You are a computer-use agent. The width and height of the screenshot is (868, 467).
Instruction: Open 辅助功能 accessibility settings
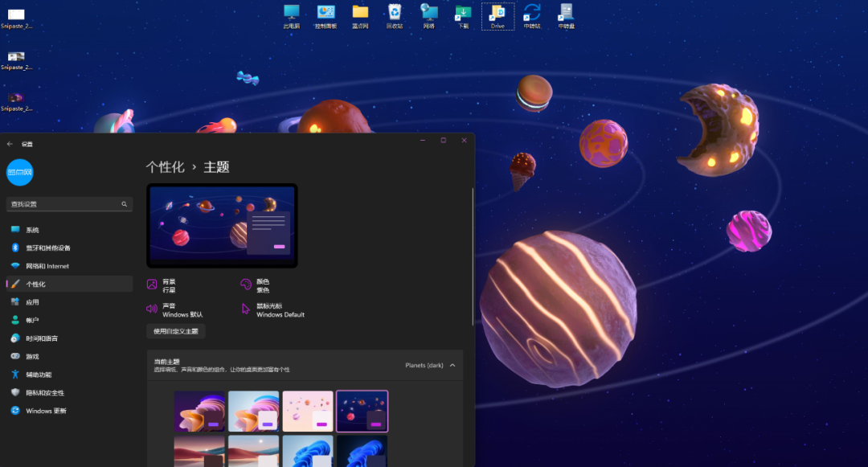(69, 375)
